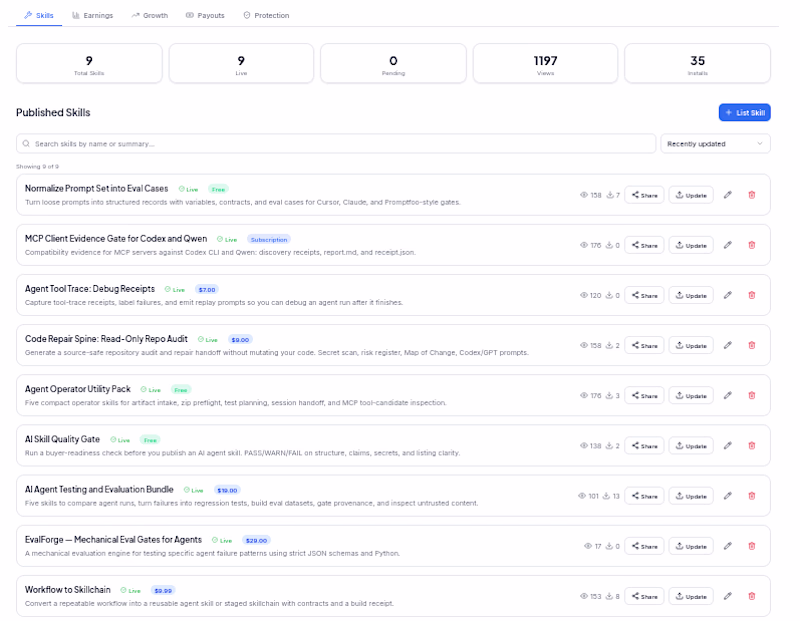This screenshot has width=800, height=621.
Task: Share the Normalize Prompt Set skill
Action: point(644,195)
